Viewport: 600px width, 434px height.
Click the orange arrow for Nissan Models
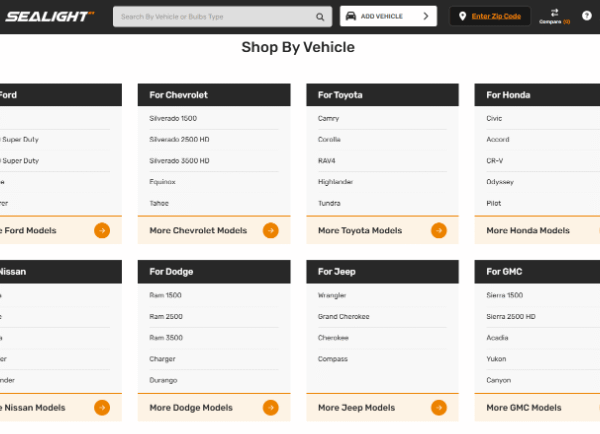pos(102,408)
